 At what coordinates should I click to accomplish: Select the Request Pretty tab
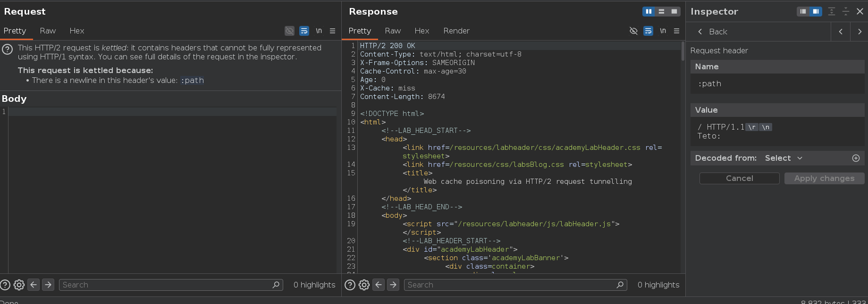click(15, 31)
